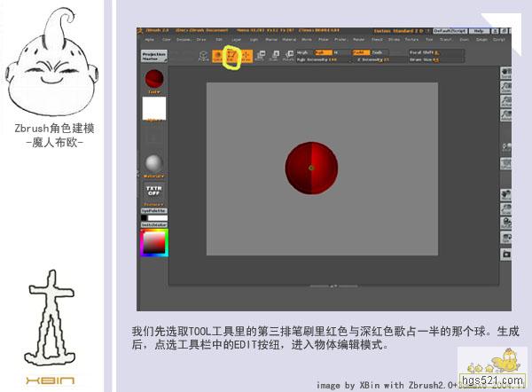Click the Focal Shift slider

click(x=435, y=52)
